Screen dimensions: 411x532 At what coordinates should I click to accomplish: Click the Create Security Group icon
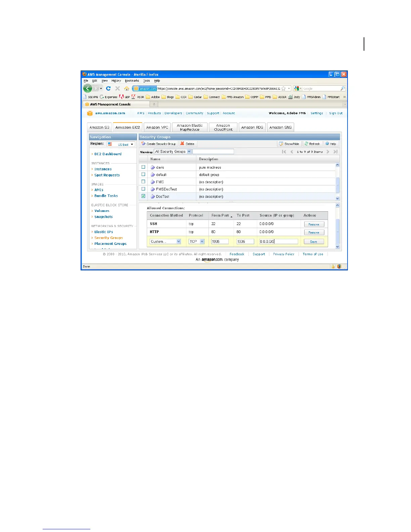143,143
